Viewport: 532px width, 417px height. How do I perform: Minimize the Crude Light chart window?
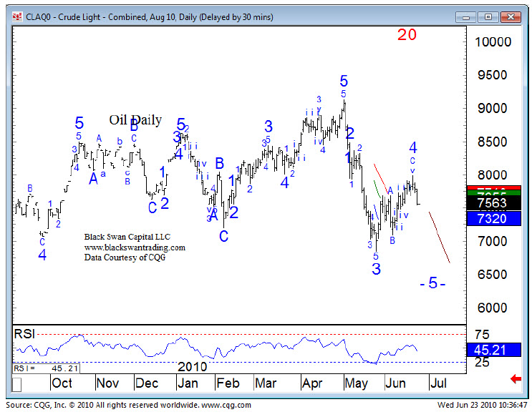point(466,17)
